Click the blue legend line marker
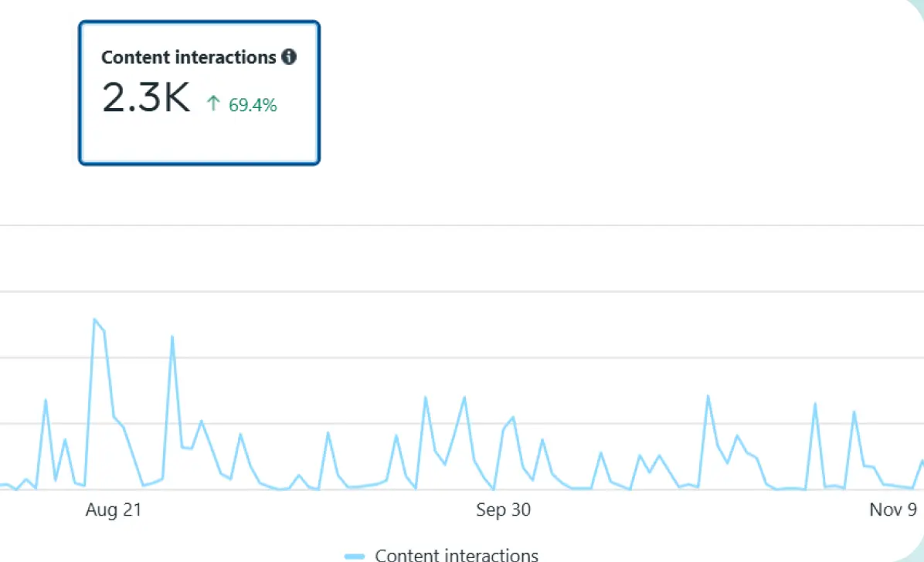The width and height of the screenshot is (924, 562). pos(355,555)
